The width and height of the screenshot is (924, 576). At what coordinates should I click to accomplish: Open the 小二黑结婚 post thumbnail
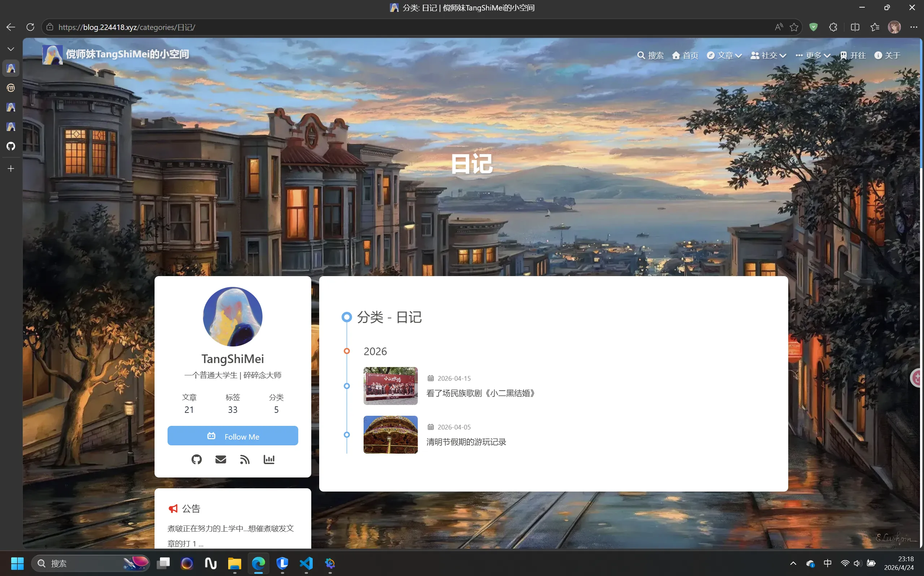point(391,386)
